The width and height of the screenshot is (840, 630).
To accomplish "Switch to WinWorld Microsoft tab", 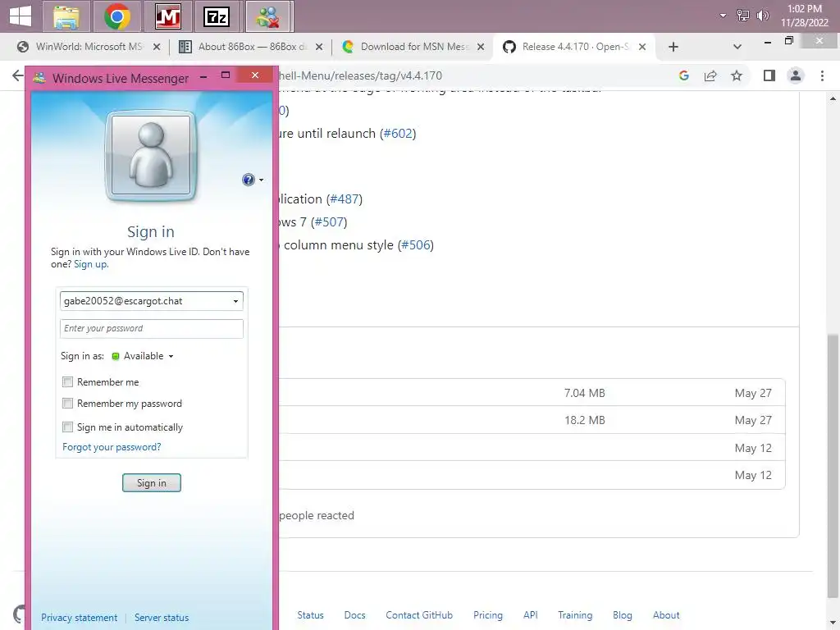I will coord(89,47).
